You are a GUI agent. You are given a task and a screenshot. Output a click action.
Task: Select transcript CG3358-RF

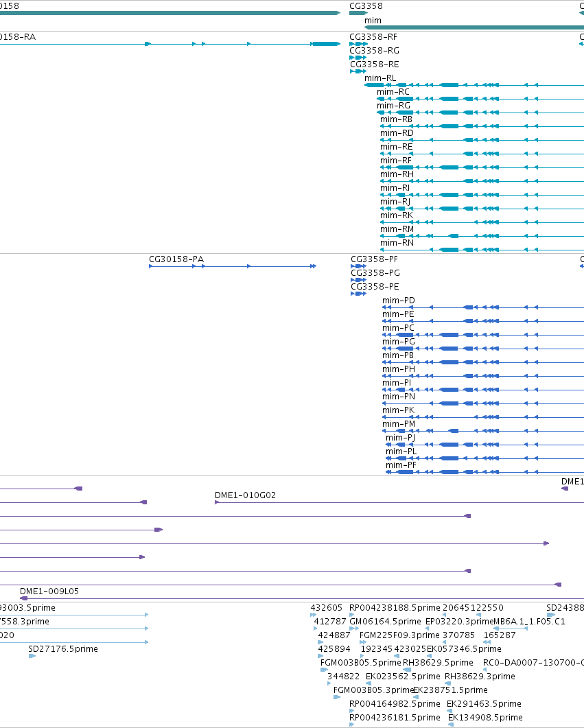[x=373, y=36]
